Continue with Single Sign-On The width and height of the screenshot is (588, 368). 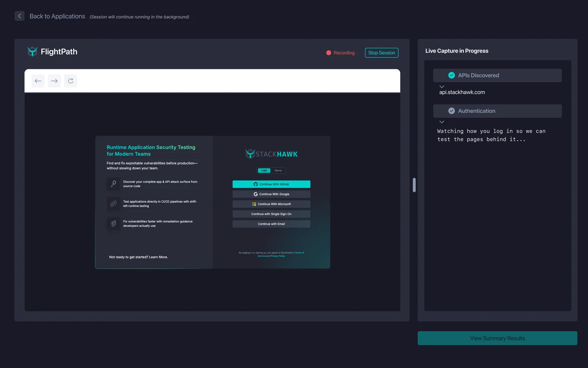pyautogui.click(x=271, y=214)
